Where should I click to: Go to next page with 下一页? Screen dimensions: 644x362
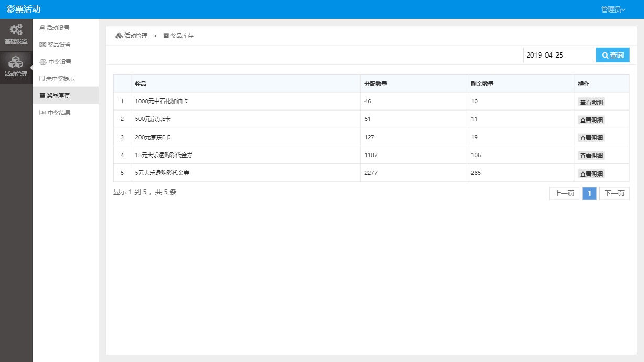coord(614,193)
